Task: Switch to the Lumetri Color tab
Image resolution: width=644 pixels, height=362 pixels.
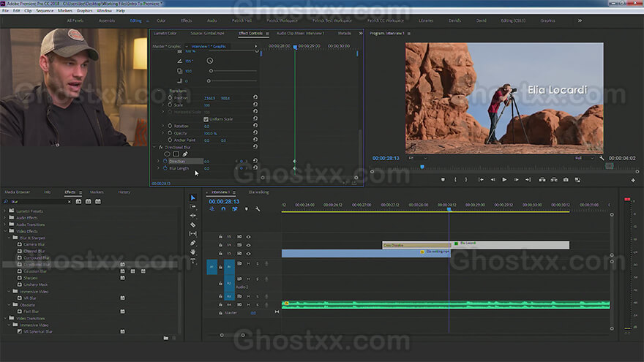Action: (165, 33)
